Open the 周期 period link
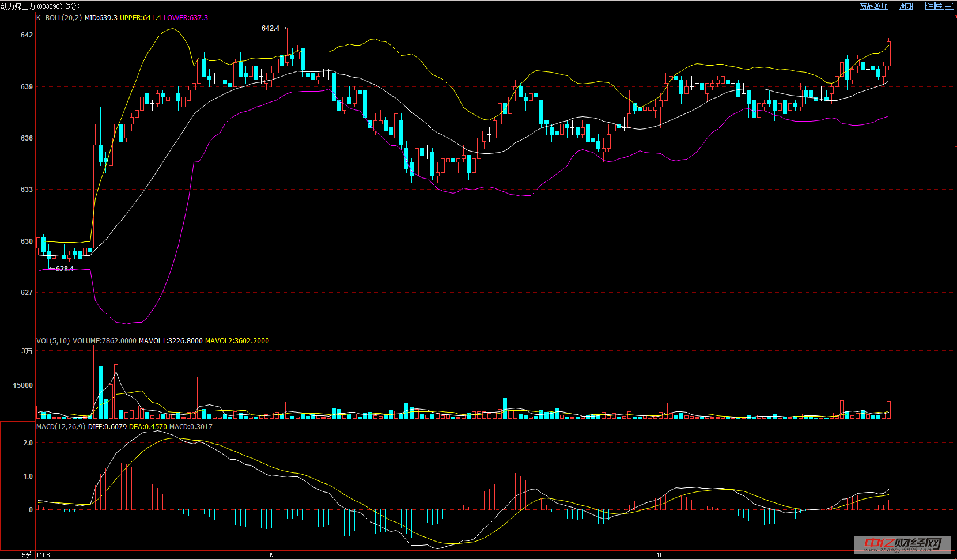The image size is (957, 560). tap(906, 6)
